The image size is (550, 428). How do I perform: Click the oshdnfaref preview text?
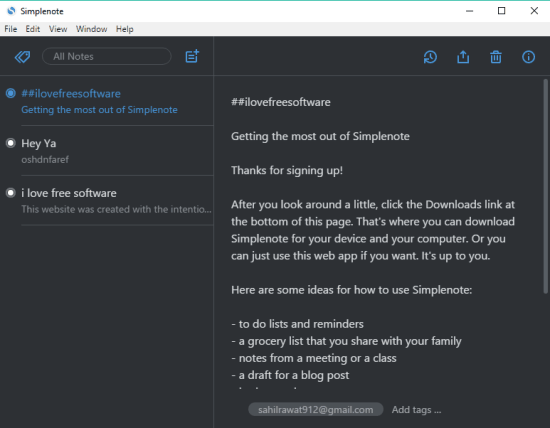coord(45,160)
